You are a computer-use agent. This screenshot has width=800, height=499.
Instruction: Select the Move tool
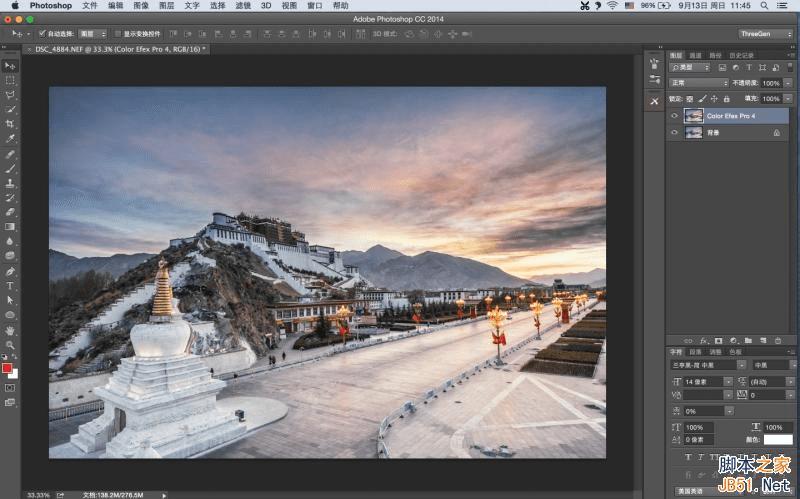[x=10, y=66]
